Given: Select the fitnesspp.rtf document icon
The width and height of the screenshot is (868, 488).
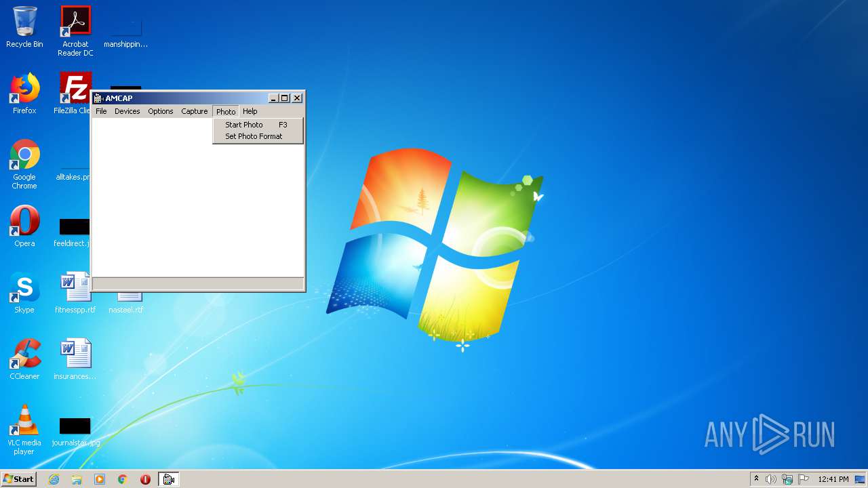Looking at the screenshot, I should pyautogui.click(x=75, y=293).
